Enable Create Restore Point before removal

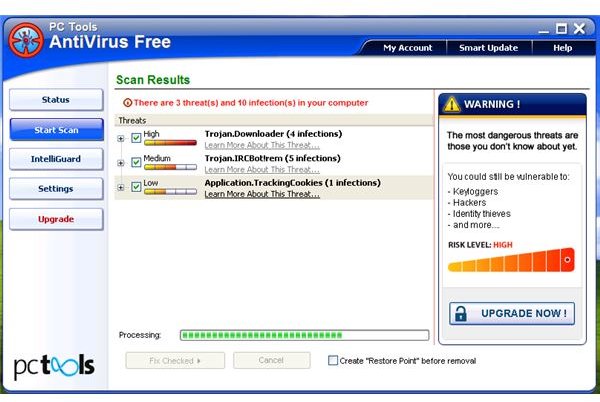tap(333, 360)
